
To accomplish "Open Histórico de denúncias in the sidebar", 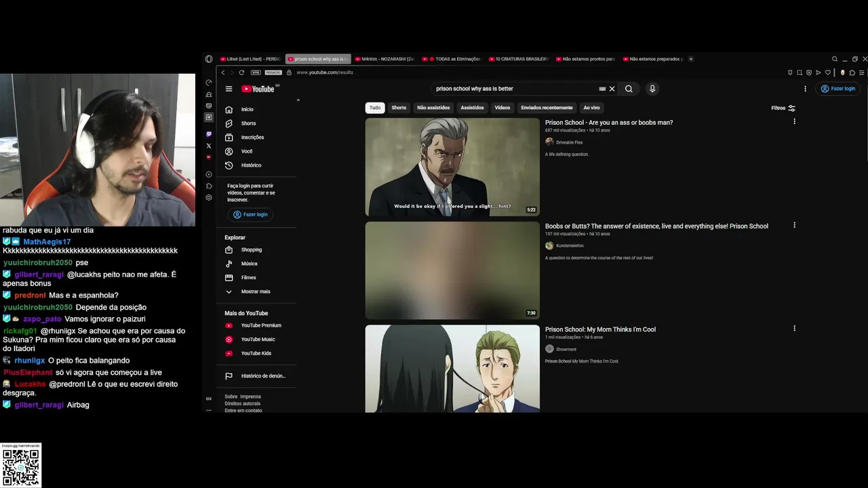I will 256,376.
